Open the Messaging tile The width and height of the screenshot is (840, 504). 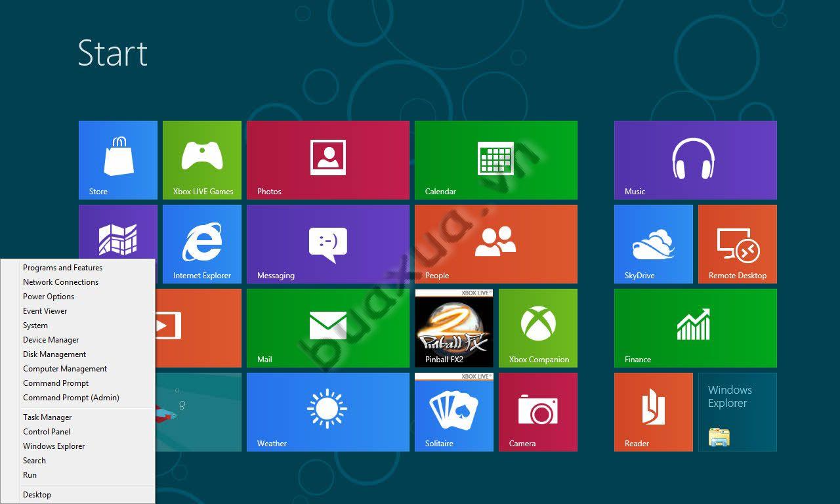click(328, 244)
